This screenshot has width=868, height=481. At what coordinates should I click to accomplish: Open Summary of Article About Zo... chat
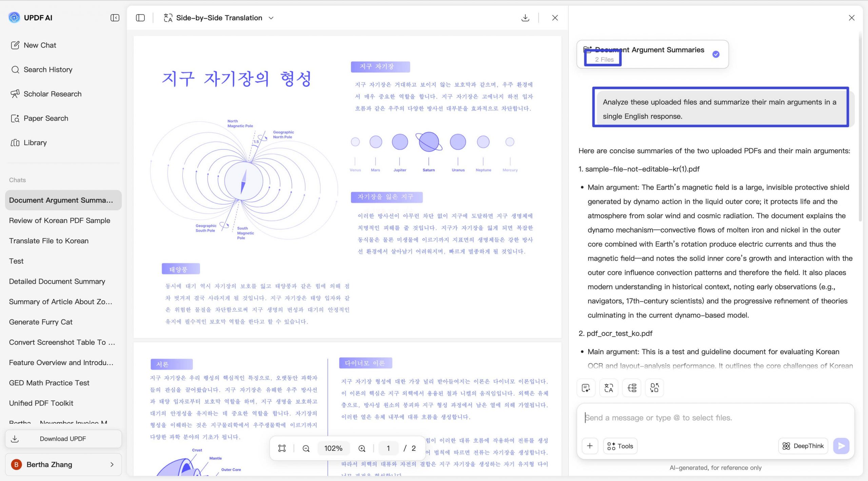point(63,302)
